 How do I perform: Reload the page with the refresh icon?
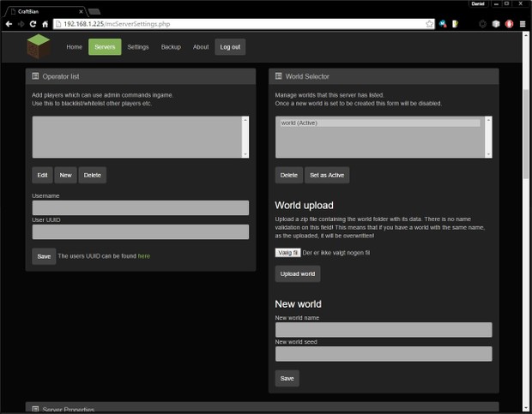tap(33, 24)
